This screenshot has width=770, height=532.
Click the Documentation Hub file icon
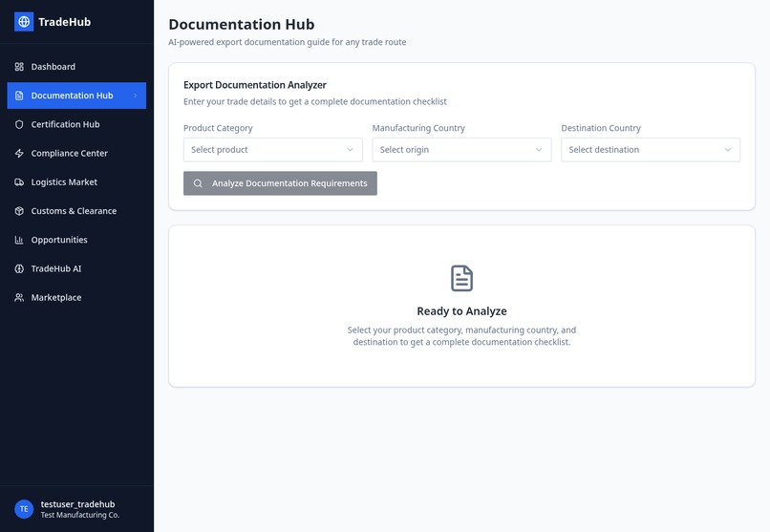(19, 96)
